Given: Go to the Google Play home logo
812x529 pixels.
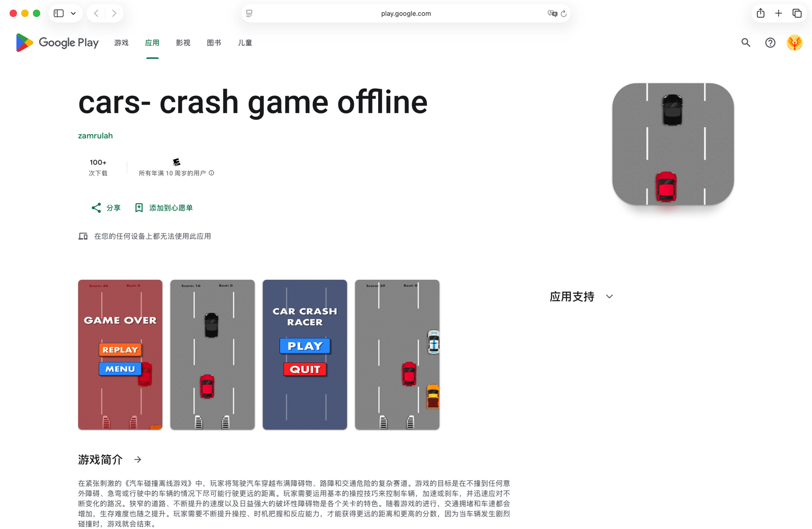Looking at the screenshot, I should [x=57, y=43].
